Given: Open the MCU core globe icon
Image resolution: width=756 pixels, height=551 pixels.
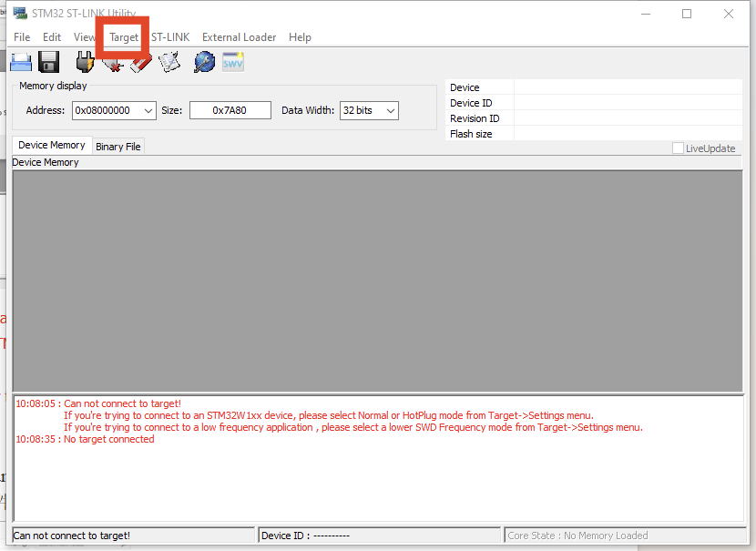Looking at the screenshot, I should (205, 62).
